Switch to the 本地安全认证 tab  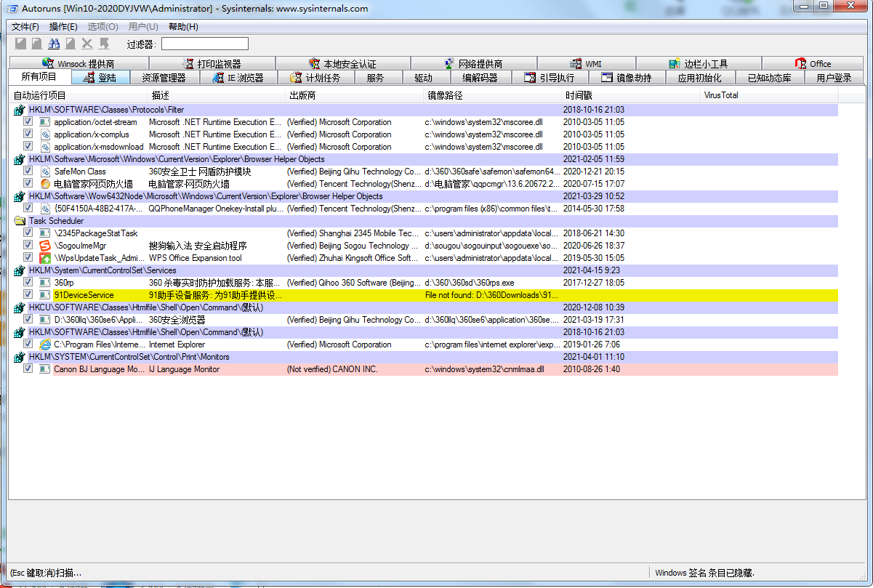(x=343, y=64)
